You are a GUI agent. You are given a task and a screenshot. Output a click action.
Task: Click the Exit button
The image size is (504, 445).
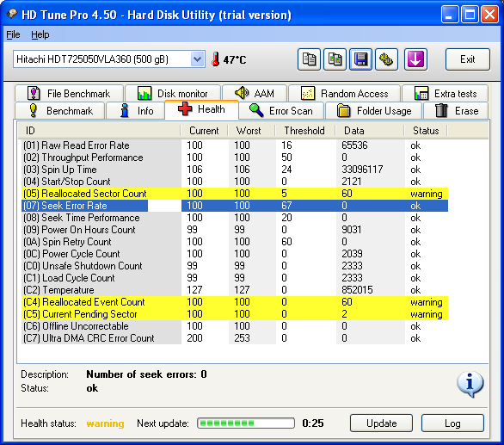pos(468,59)
